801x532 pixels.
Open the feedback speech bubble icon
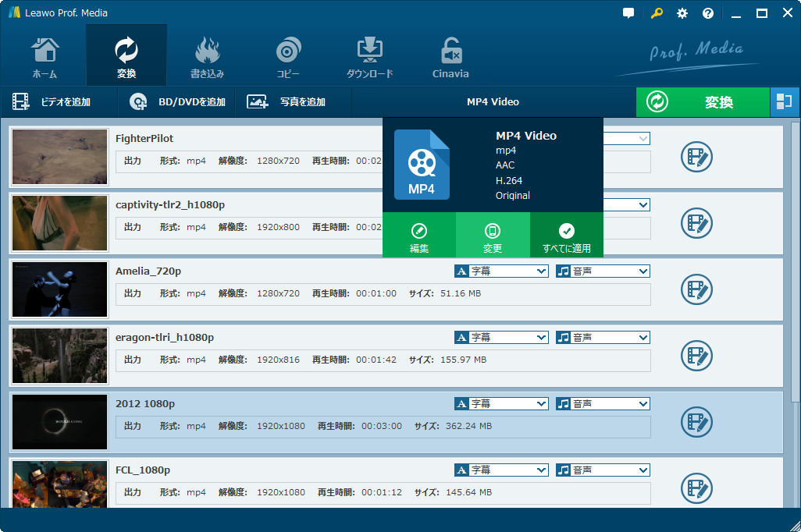tap(628, 13)
